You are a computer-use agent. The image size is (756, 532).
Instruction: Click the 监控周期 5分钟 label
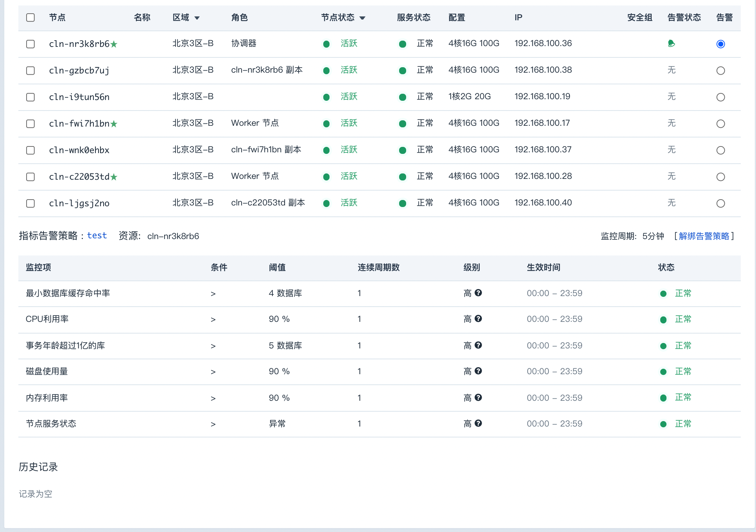(632, 236)
